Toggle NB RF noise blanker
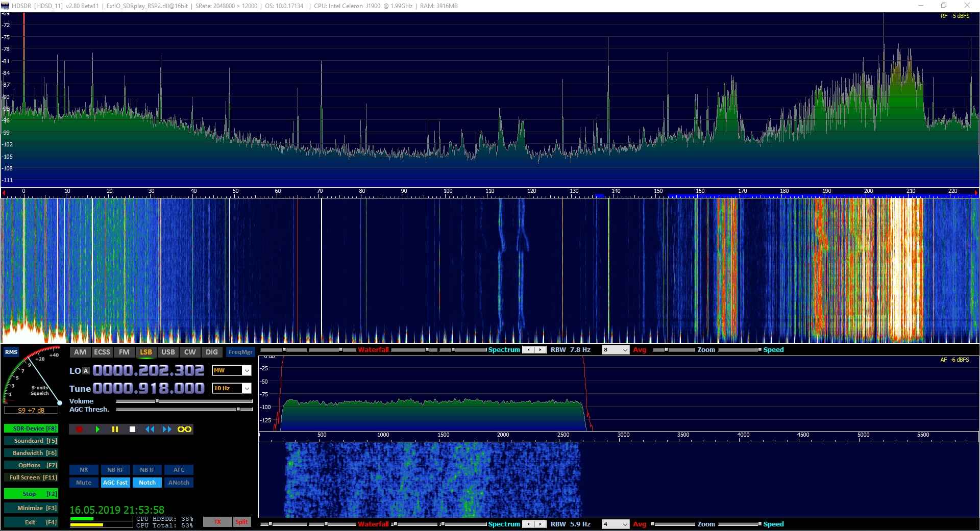980x531 pixels. (115, 470)
